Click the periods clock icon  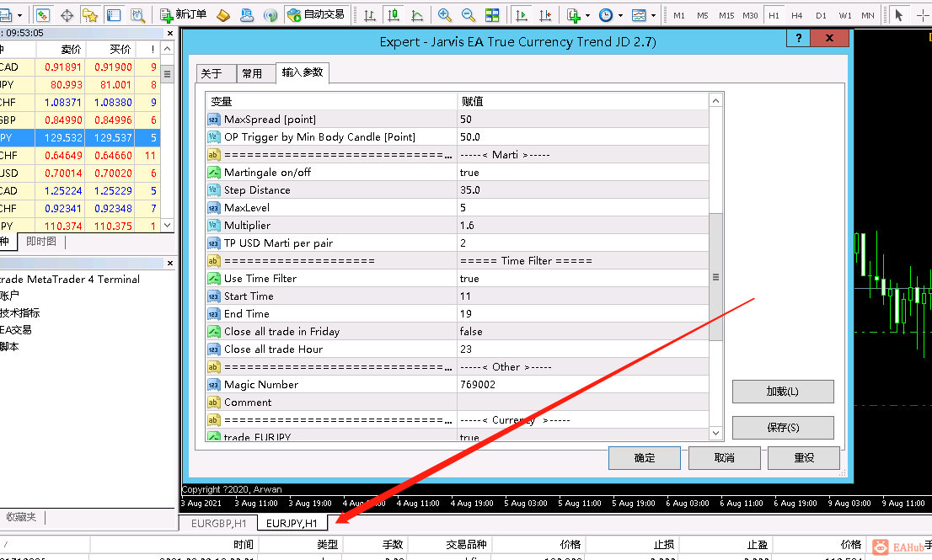pos(606,15)
